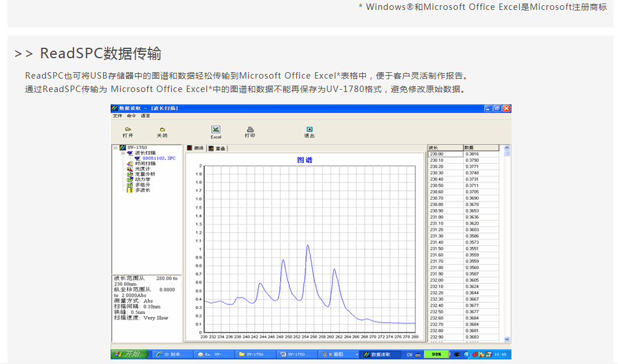Click the 多波长 tree icon
Viewport: 618px width, 364px height.
pos(130,190)
